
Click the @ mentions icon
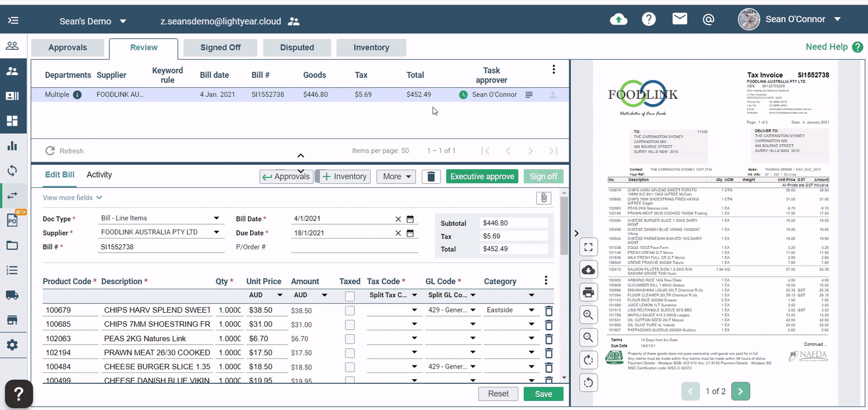click(x=708, y=19)
